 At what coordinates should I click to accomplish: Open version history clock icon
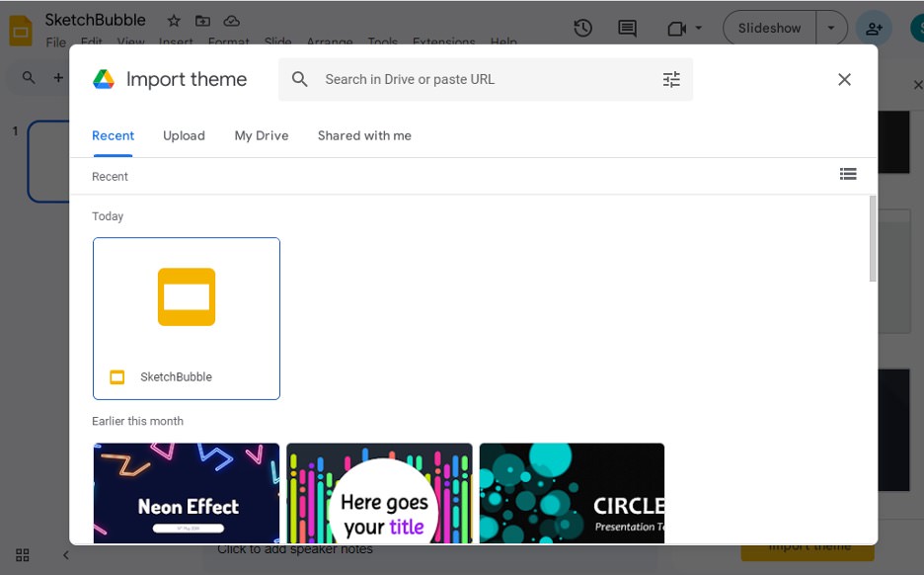(582, 28)
